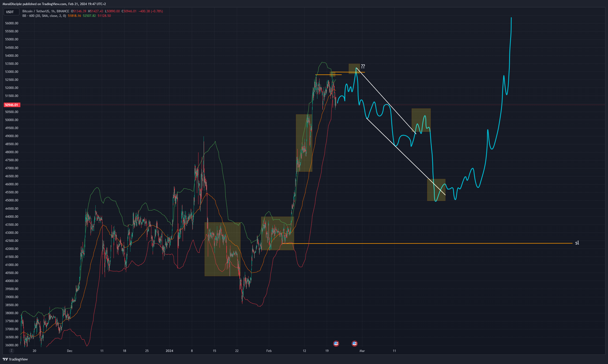Click the open price value 51346.39
Viewport: 608px width, 364px height.
(80, 11)
